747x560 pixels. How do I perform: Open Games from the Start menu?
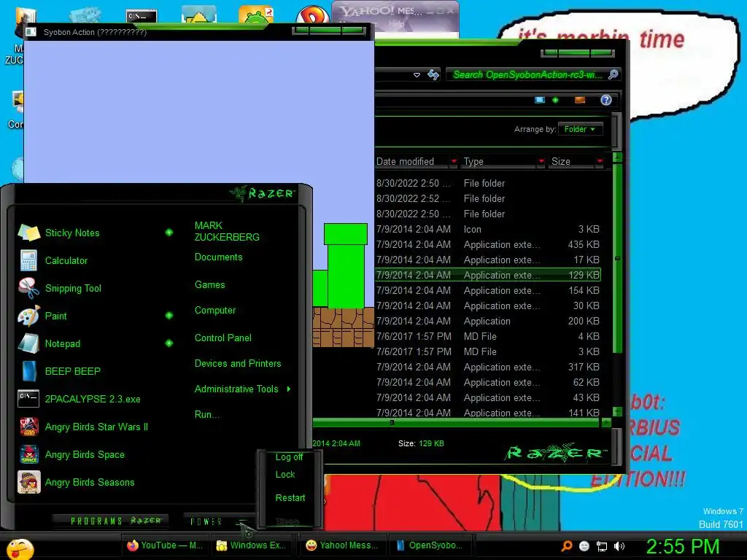(x=209, y=285)
